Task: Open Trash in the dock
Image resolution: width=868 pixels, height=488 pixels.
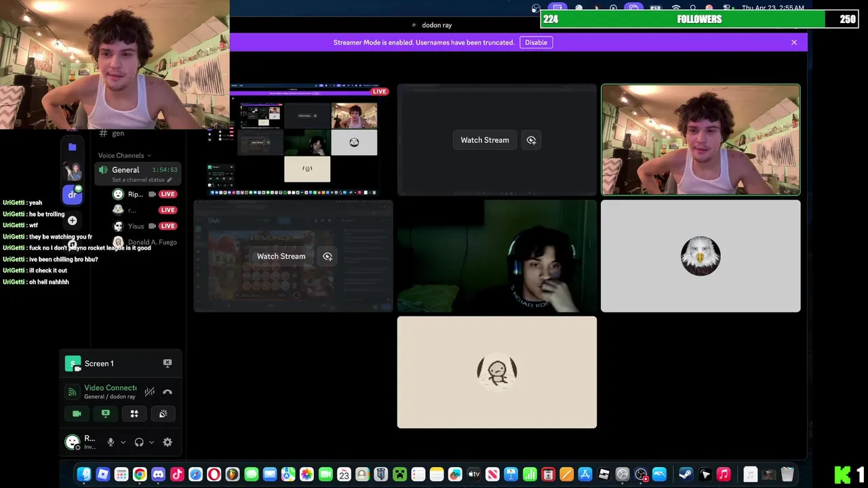Action: pos(787,474)
